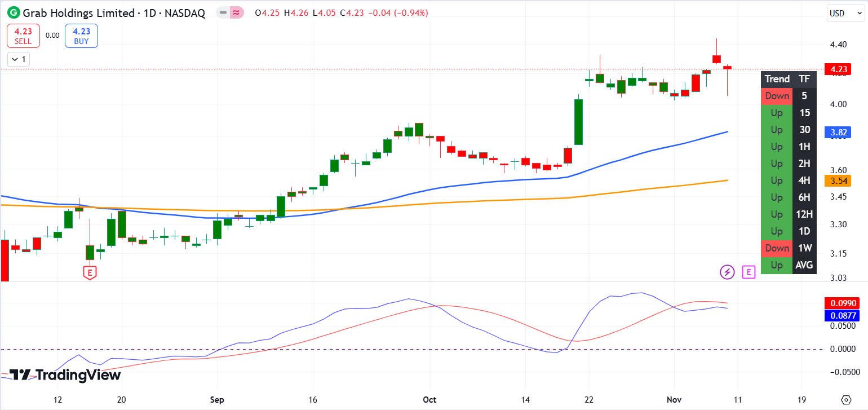The image size is (868, 410).
Task: Click the TF header cell
Action: coord(804,79)
